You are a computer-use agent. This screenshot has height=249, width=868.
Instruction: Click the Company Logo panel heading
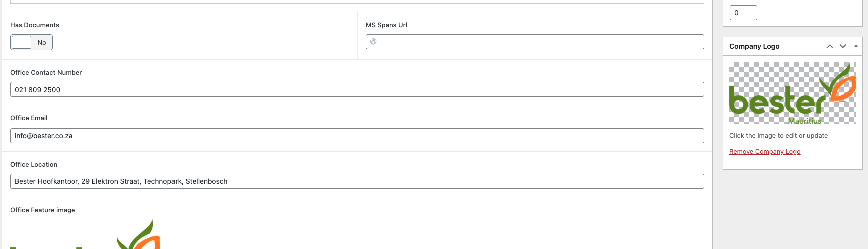(754, 46)
